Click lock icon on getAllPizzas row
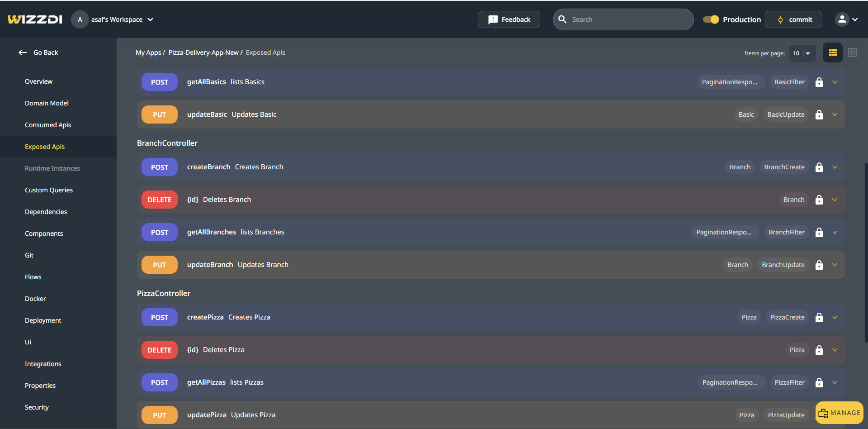Viewport: 868px width, 429px height. tap(819, 383)
